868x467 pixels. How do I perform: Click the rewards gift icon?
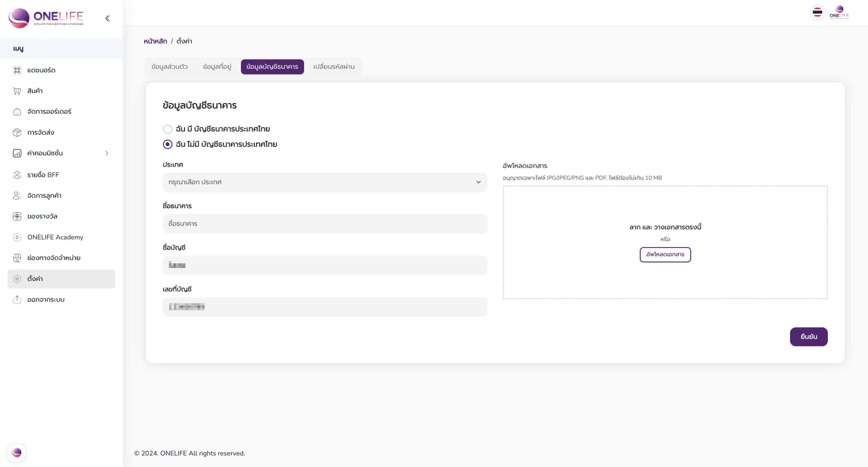[17, 216]
